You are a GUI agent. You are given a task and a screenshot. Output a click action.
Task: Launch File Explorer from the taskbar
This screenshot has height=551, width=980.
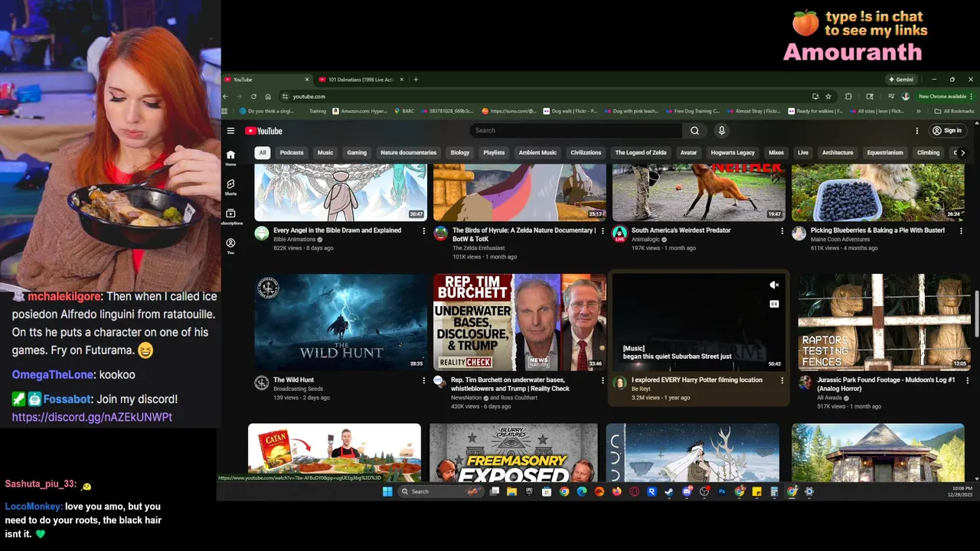click(512, 491)
